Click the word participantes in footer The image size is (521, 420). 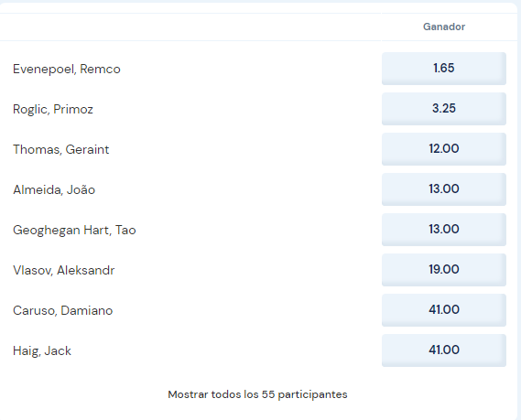coord(312,394)
